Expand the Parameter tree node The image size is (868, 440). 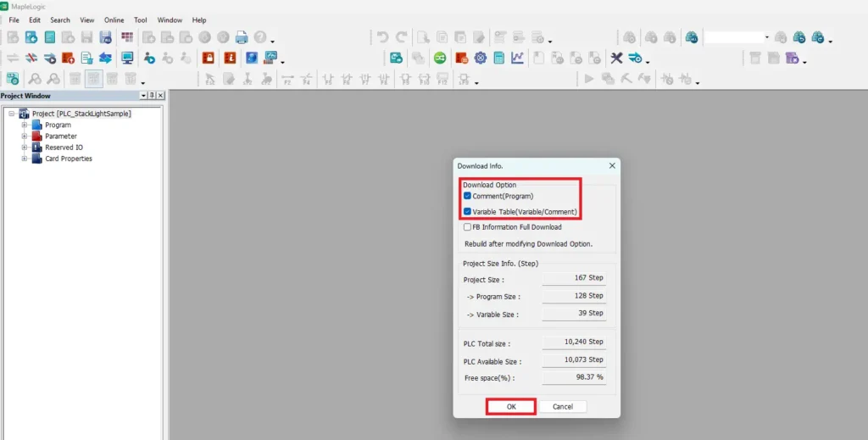pos(24,136)
